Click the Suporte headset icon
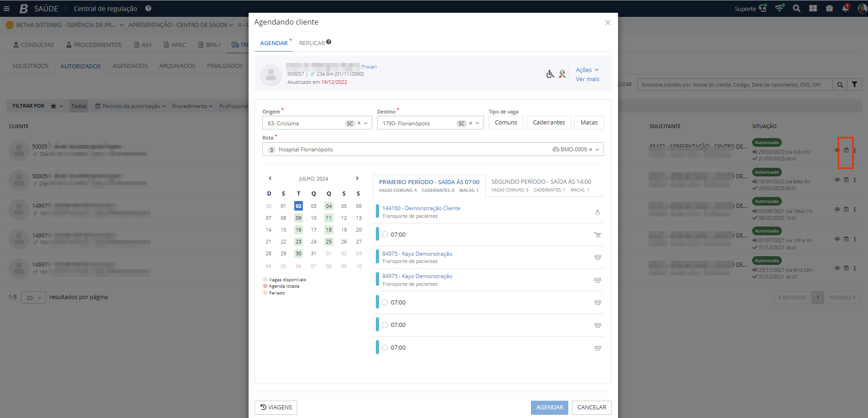Screen dimensions: 868x418 763,8
